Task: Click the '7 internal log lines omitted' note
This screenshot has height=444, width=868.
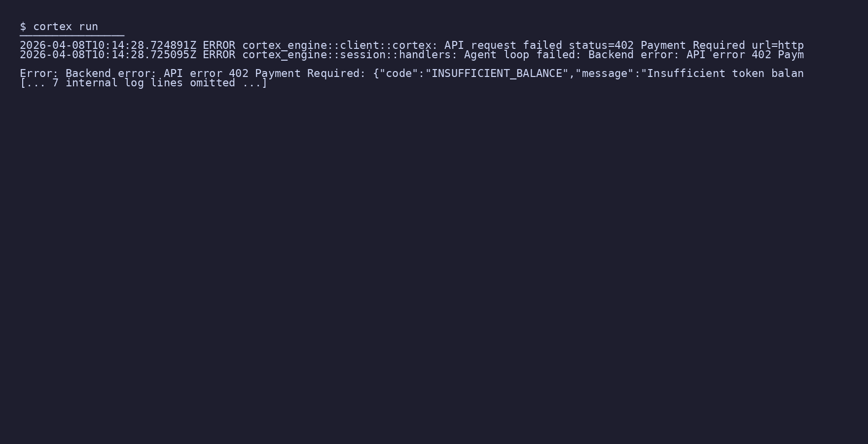Action: pyautogui.click(x=144, y=83)
